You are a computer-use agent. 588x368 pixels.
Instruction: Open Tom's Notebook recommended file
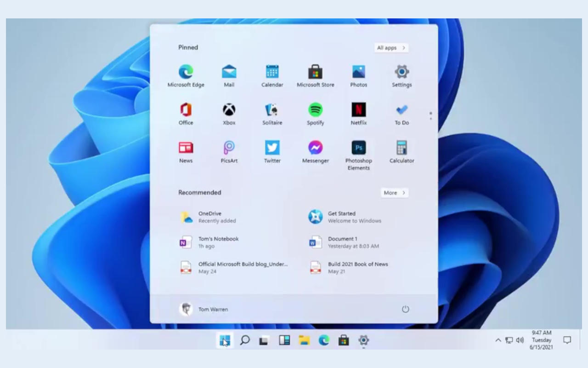[218, 242]
